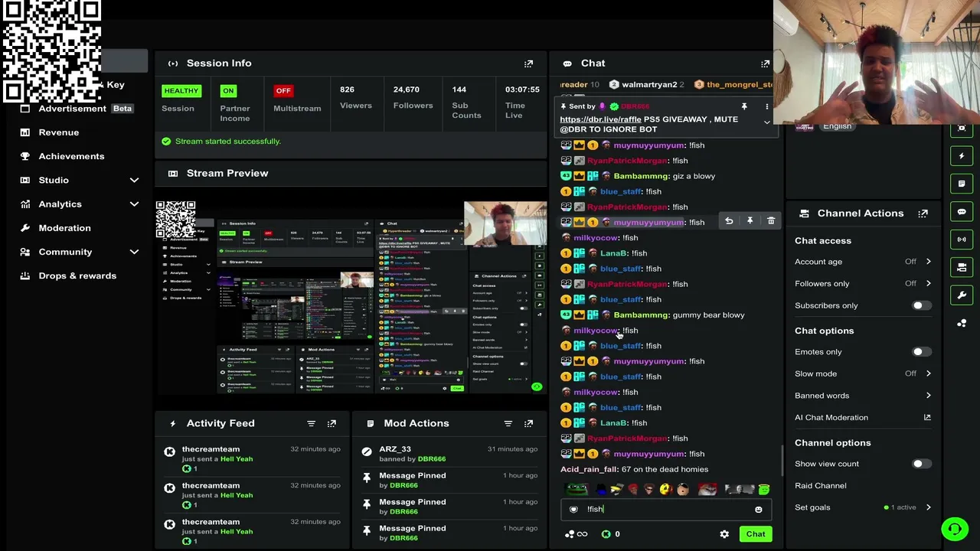Toggle Emotes only chat
This screenshot has width=980, height=551.
(921, 352)
